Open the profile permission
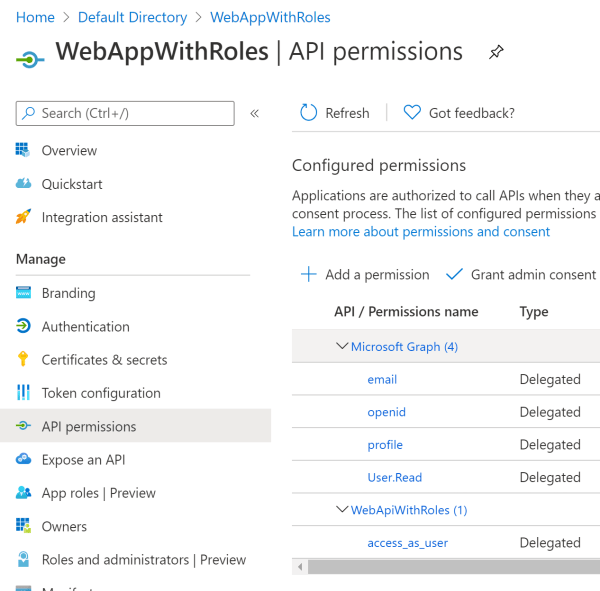Screen dimensions: 600x591 tap(385, 445)
